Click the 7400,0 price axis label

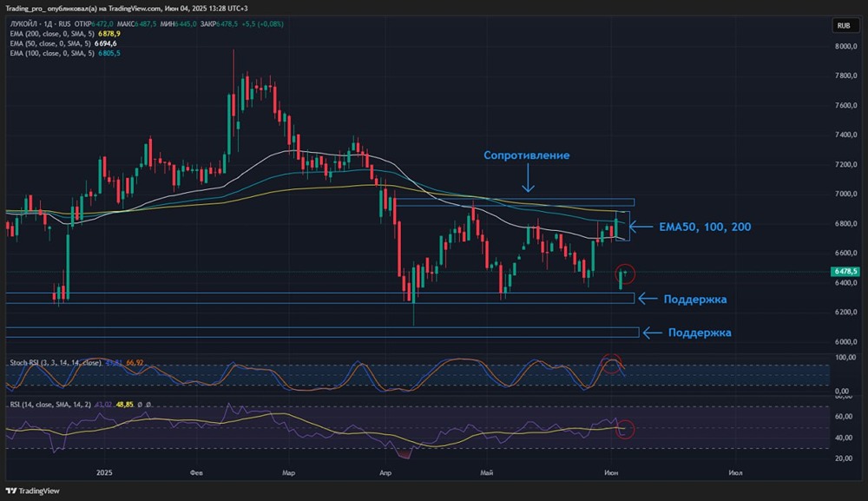tap(845, 135)
